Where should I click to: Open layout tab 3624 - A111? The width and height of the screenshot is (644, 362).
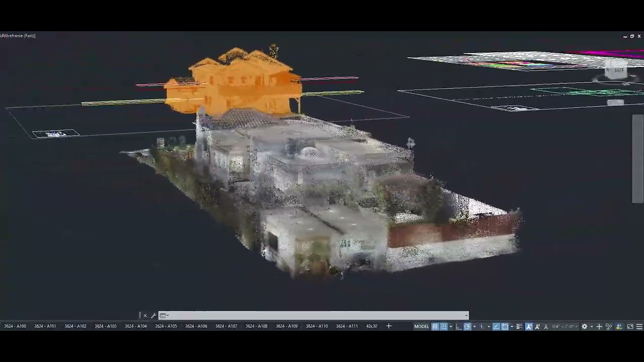coord(347,326)
